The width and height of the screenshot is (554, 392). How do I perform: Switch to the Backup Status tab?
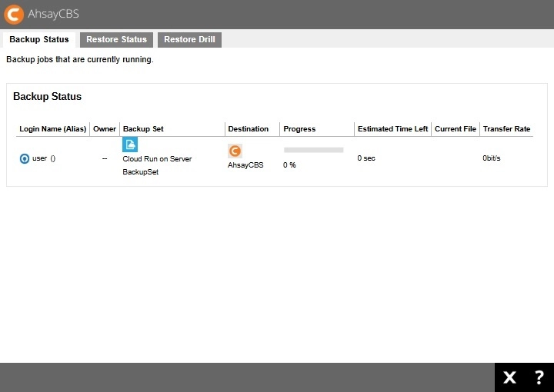tap(39, 39)
